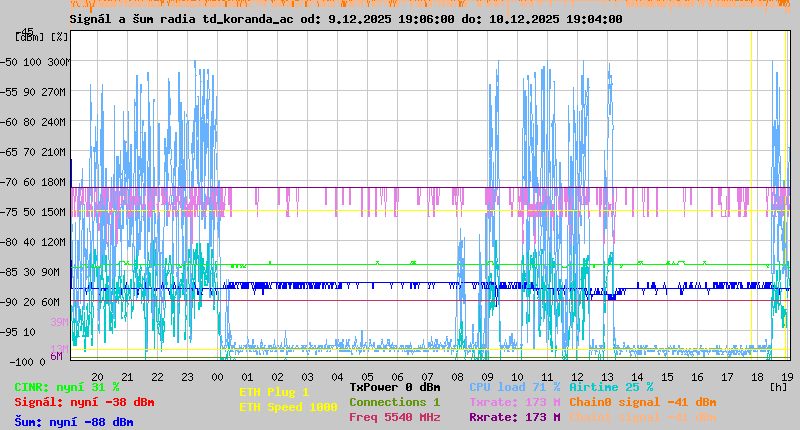Click the ETH Speed 1000 legend label
800x430 pixels.
[288, 407]
